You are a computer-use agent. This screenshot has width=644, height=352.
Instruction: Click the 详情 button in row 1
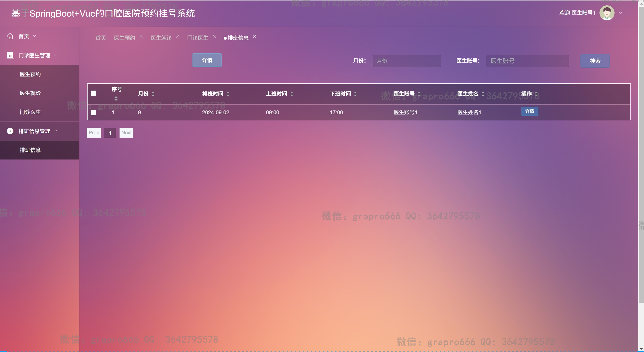point(529,111)
